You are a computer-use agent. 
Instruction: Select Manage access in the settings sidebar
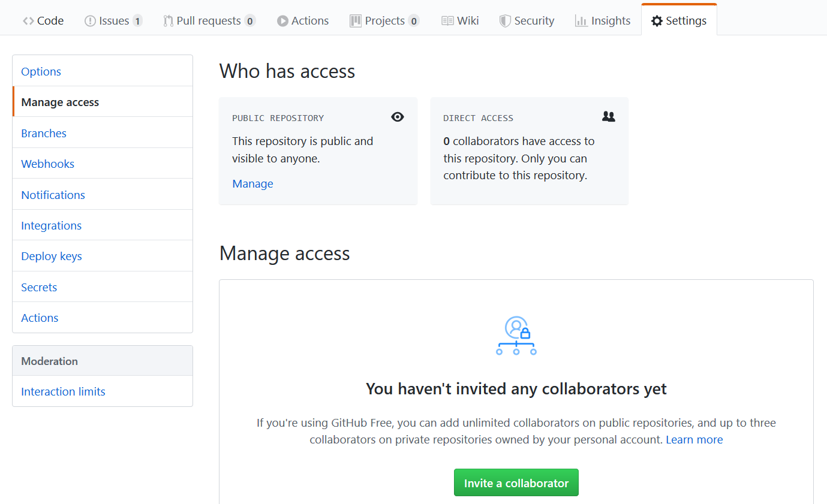point(103,102)
